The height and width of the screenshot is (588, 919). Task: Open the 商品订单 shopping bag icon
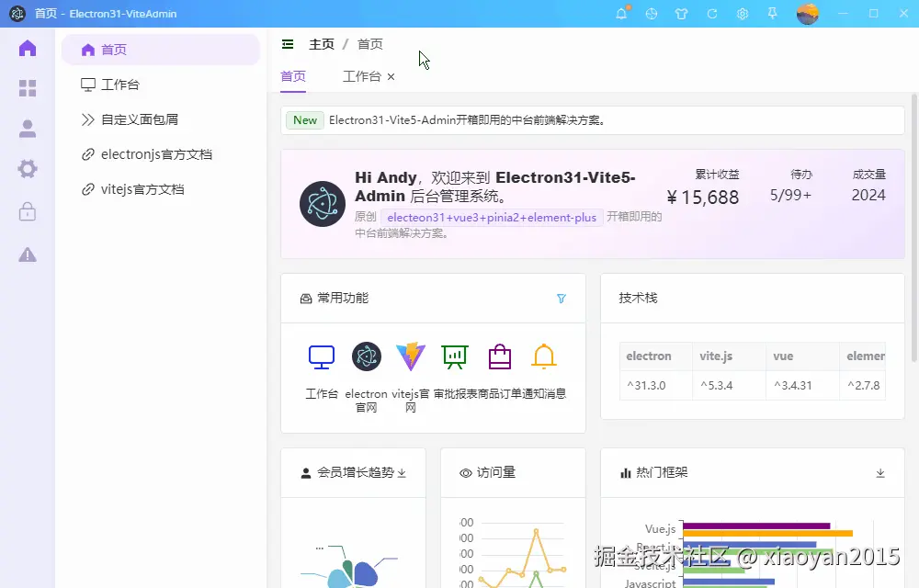[x=500, y=356]
